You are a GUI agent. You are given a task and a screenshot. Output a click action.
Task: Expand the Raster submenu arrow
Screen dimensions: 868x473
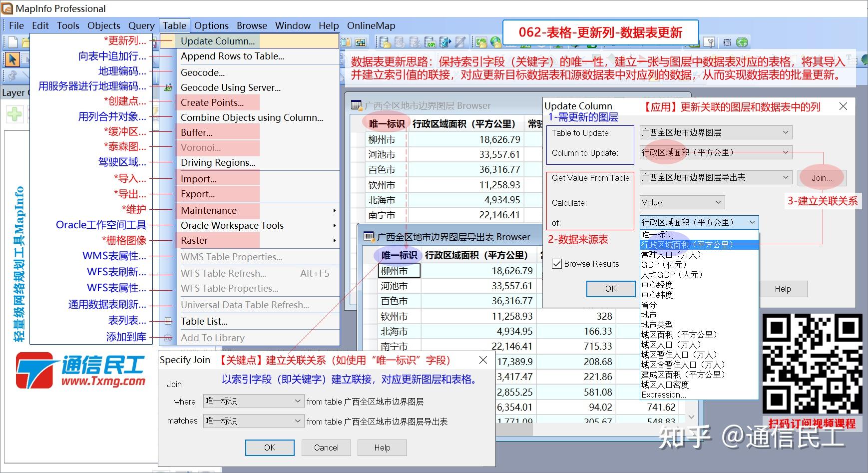[x=334, y=240]
